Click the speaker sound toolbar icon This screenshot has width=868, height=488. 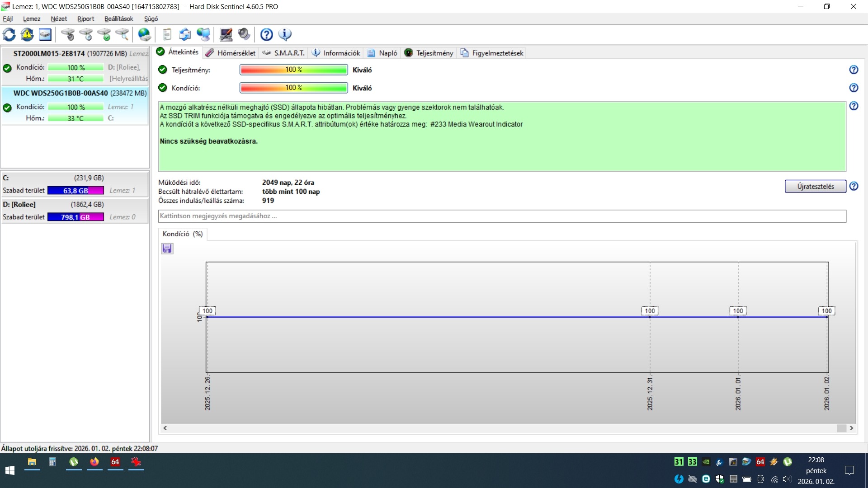(244, 34)
